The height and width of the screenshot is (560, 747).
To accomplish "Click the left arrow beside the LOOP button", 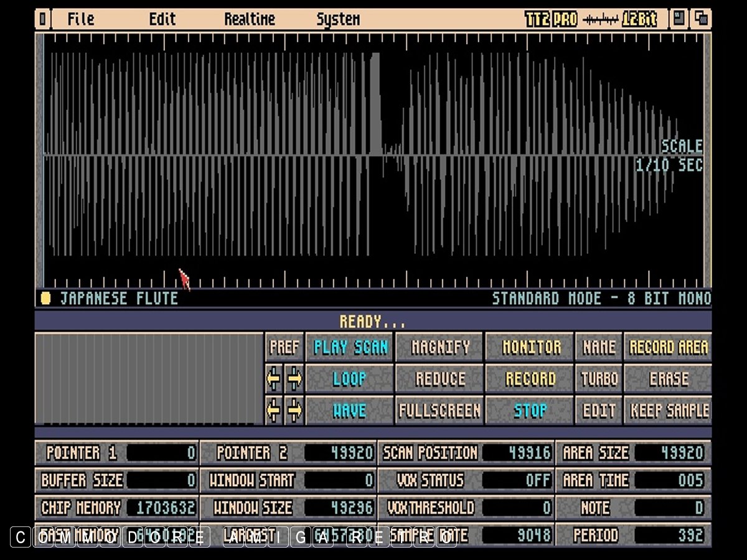I will pos(274,379).
